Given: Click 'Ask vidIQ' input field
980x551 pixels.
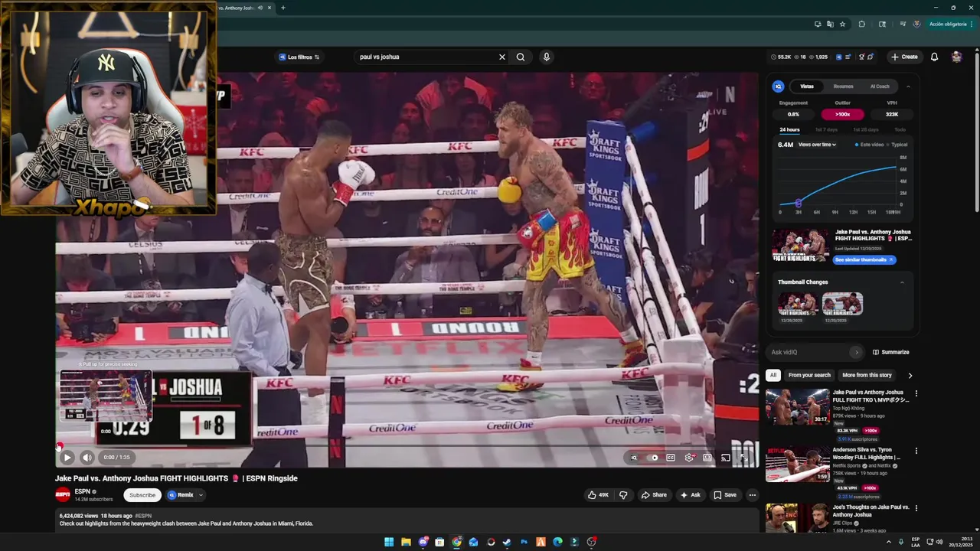Looking at the screenshot, I should point(808,352).
